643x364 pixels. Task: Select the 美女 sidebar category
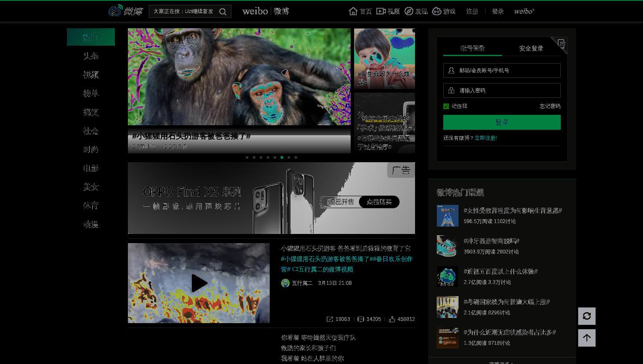pyautogui.click(x=91, y=187)
